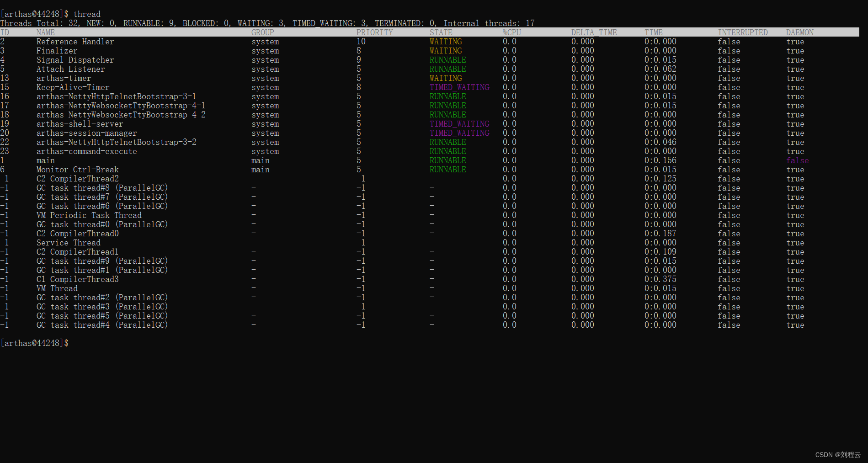Select 'GC task thread#1 (ParallelGC)' row name

102,270
